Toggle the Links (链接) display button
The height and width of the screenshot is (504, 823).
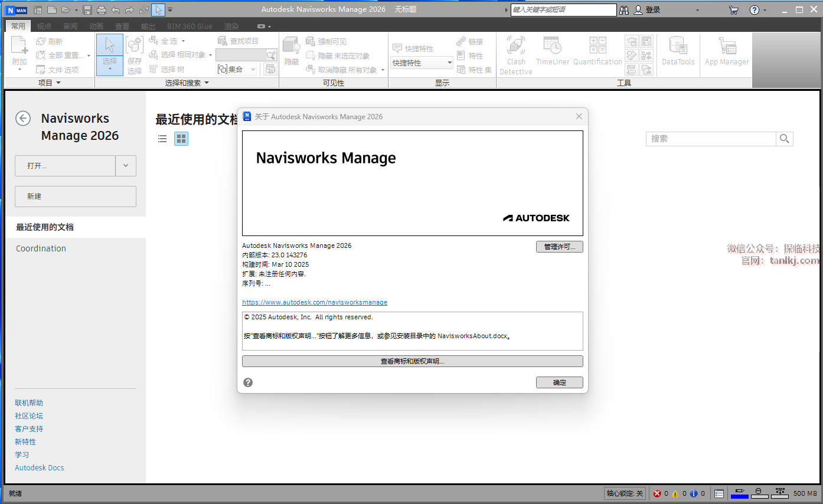coord(470,41)
